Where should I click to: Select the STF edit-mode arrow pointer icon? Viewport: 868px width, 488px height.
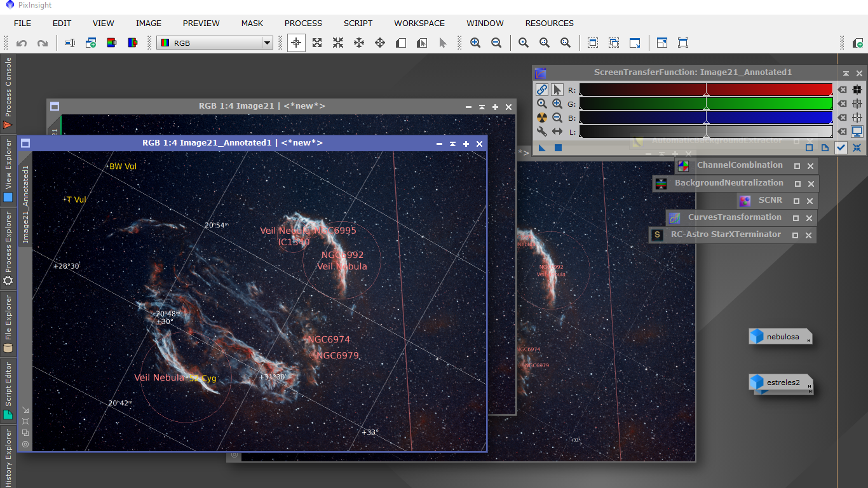pyautogui.click(x=557, y=90)
